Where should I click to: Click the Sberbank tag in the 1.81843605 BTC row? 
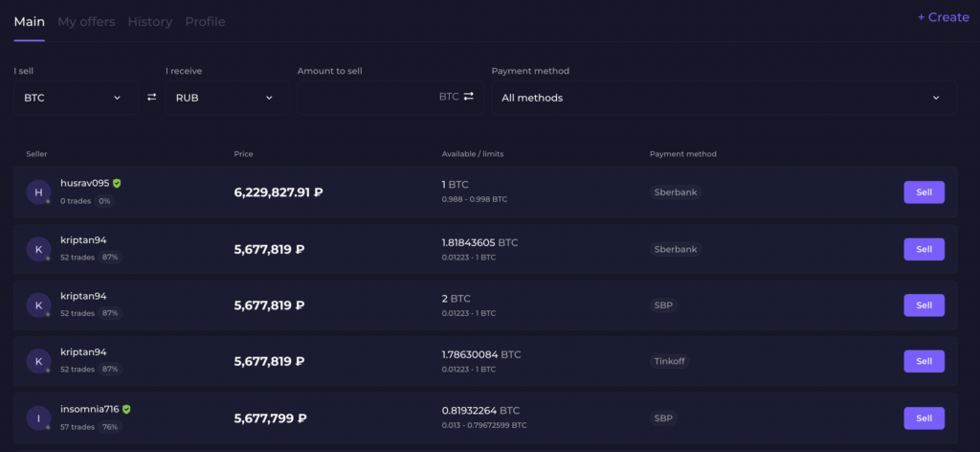[x=676, y=249]
